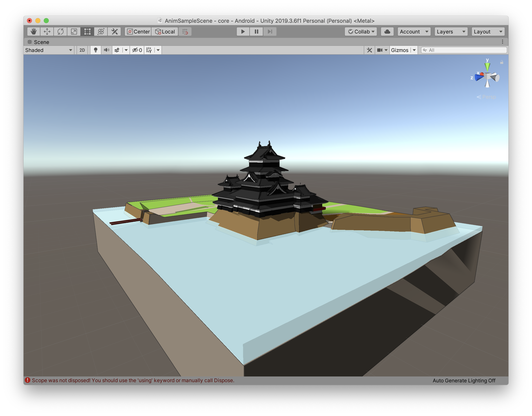
Task: Click Auto Generate Lighting Off
Action: click(x=464, y=381)
